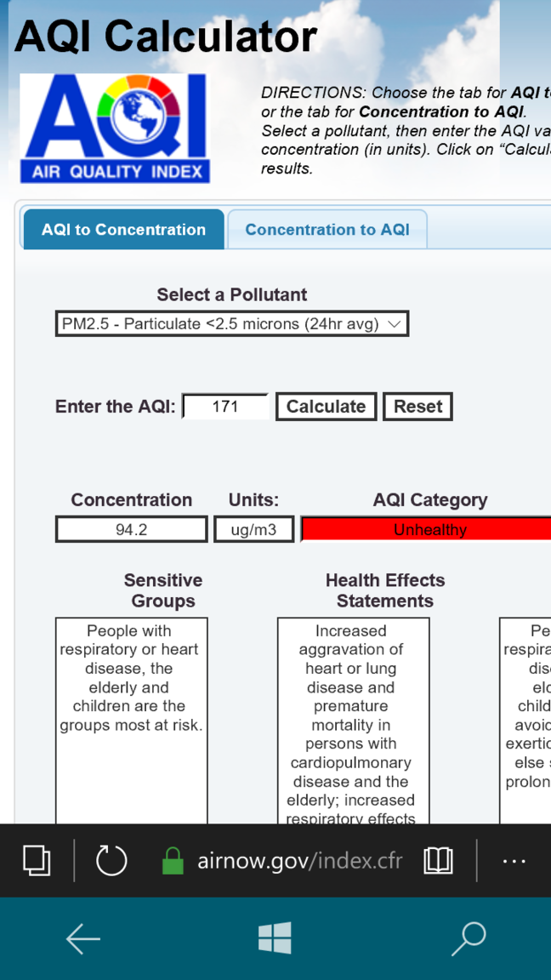This screenshot has height=980, width=551.
Task: Open reading view book icon
Action: pyautogui.click(x=438, y=860)
